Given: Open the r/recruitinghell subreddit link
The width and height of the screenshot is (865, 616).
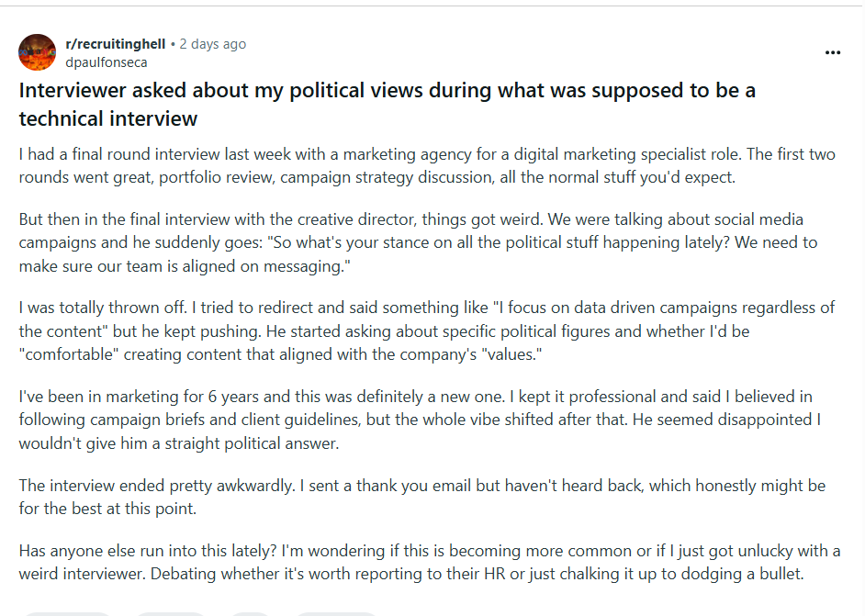Looking at the screenshot, I should [x=115, y=44].
